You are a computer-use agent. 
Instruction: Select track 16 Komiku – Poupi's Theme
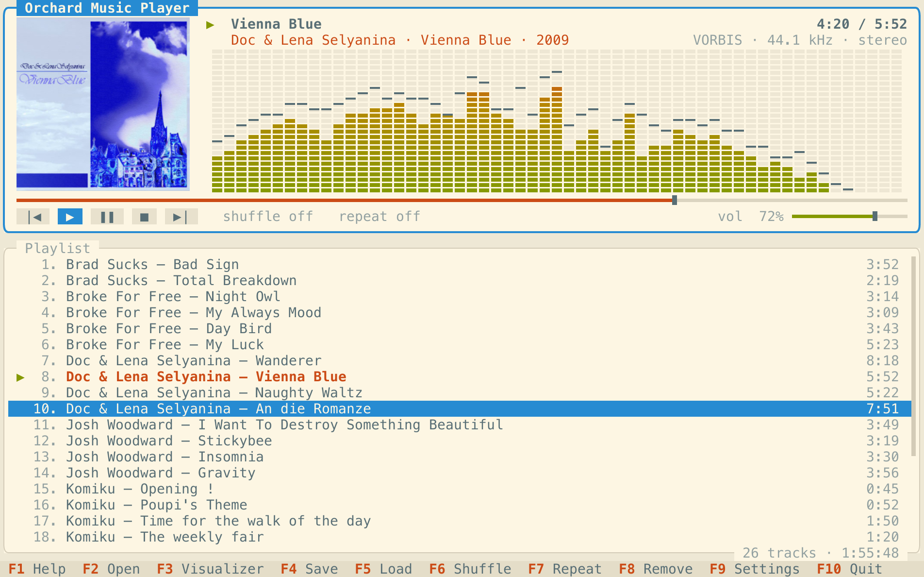460,505
